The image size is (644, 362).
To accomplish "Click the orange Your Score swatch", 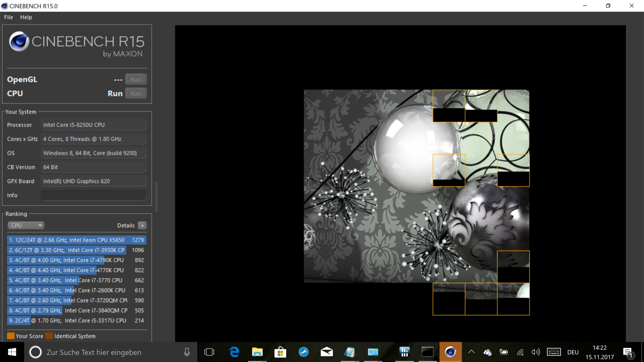I will tap(11, 336).
